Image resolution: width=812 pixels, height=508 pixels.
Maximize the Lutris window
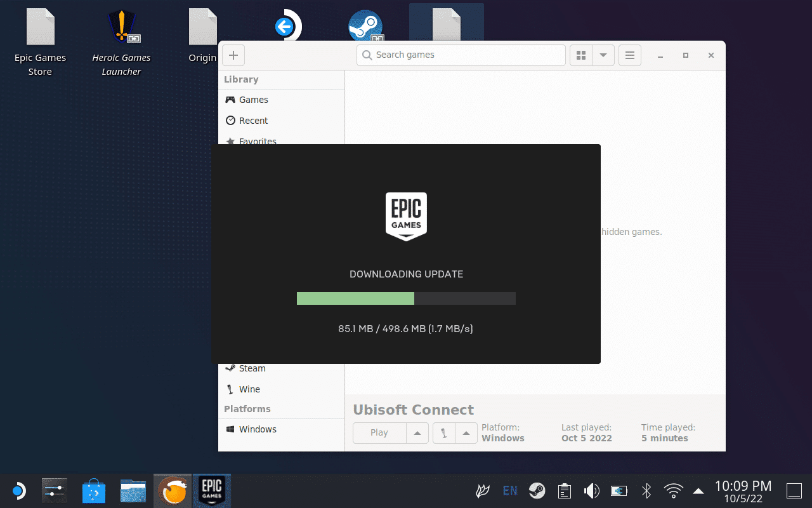(x=686, y=55)
